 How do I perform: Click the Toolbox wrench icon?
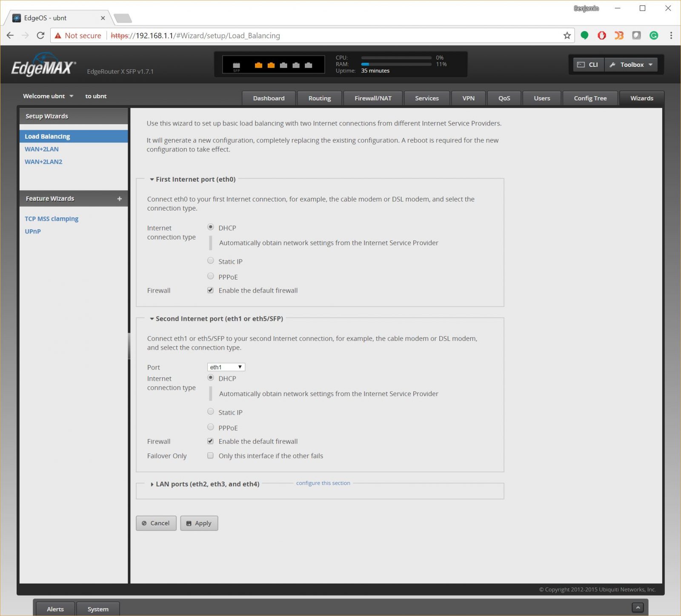click(x=612, y=65)
